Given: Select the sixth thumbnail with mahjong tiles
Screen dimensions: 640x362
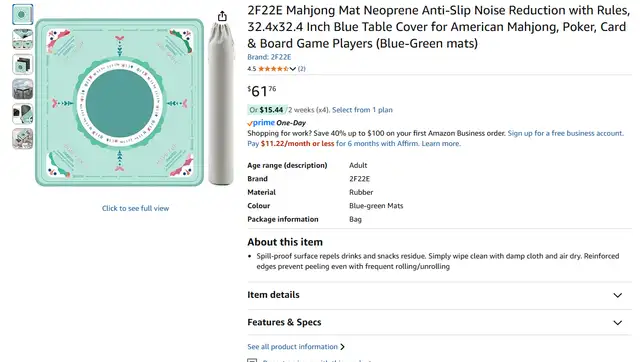Looking at the screenshot, I should pos(22,139).
